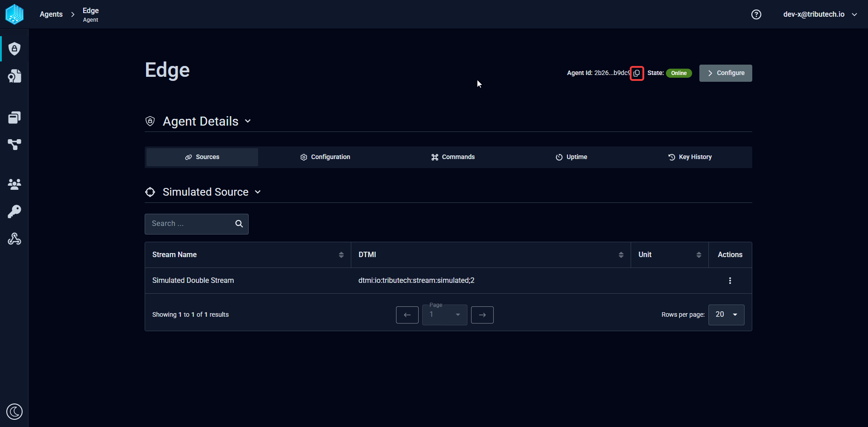
Task: Open Rows per page dropdown
Action: pos(726,314)
